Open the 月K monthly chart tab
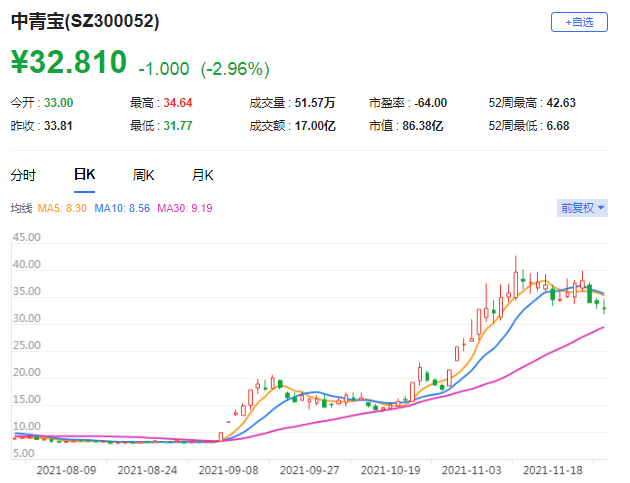Image resolution: width=630 pixels, height=483 pixels. (x=202, y=175)
